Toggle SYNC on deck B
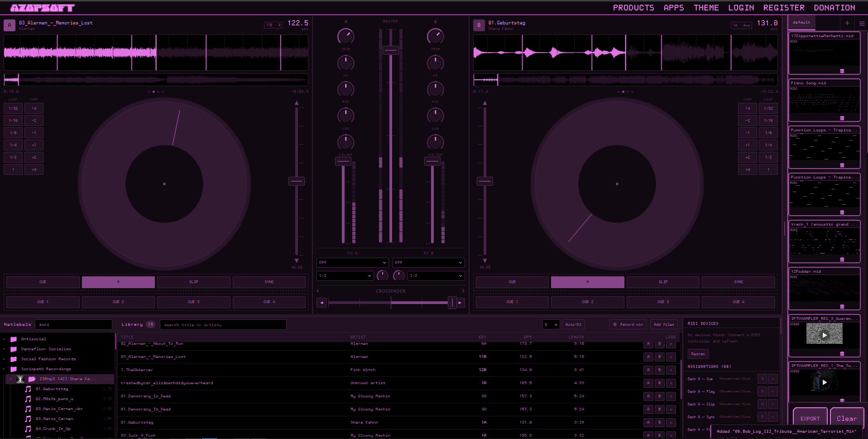868x439 pixels. (739, 282)
